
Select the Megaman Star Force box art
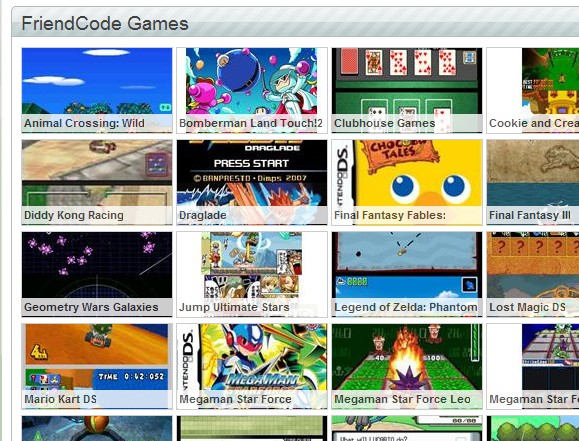point(252,366)
